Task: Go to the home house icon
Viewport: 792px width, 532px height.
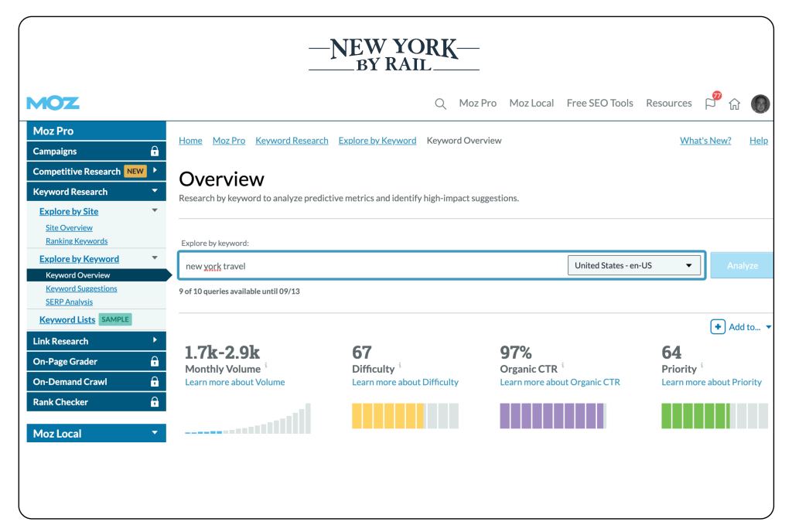Action: [x=737, y=104]
